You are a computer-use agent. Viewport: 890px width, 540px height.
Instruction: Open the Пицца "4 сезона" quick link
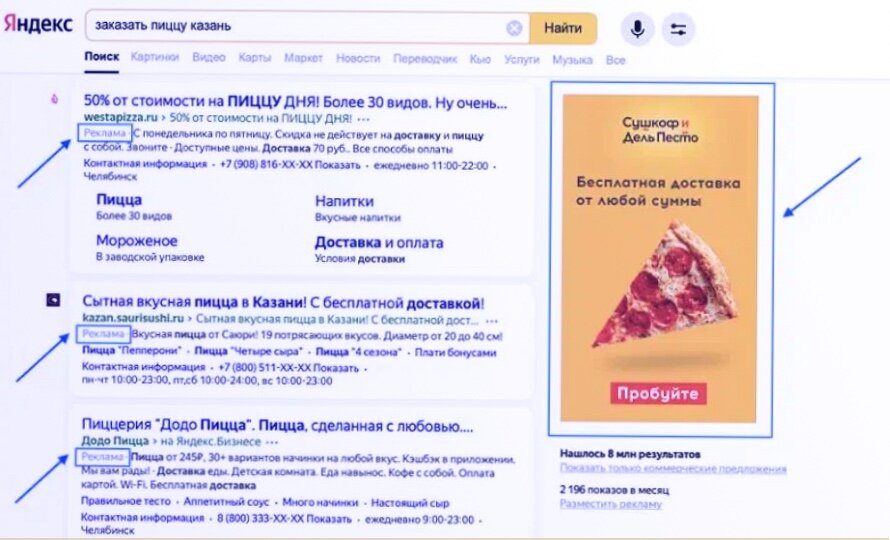tap(358, 352)
